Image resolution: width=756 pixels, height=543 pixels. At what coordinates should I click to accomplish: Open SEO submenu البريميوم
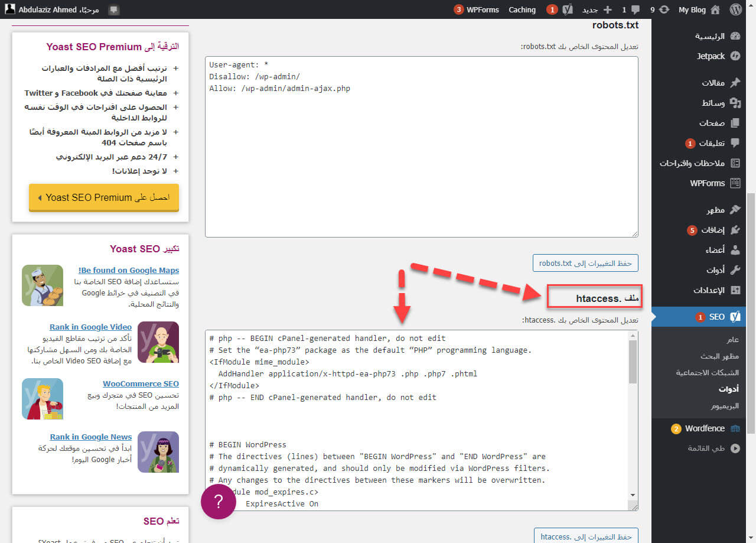click(725, 406)
